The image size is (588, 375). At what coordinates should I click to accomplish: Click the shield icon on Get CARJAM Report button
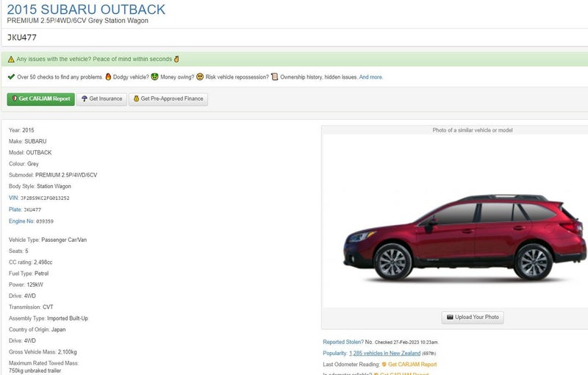(15, 99)
